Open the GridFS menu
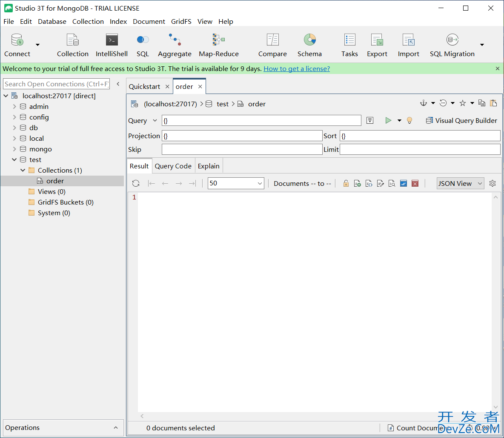This screenshot has width=504, height=438. point(181,22)
